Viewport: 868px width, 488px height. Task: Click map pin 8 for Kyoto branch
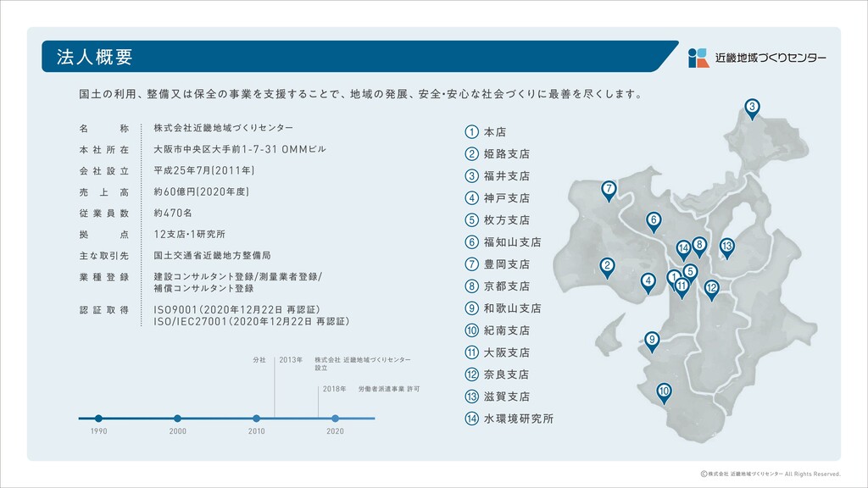coord(699,247)
